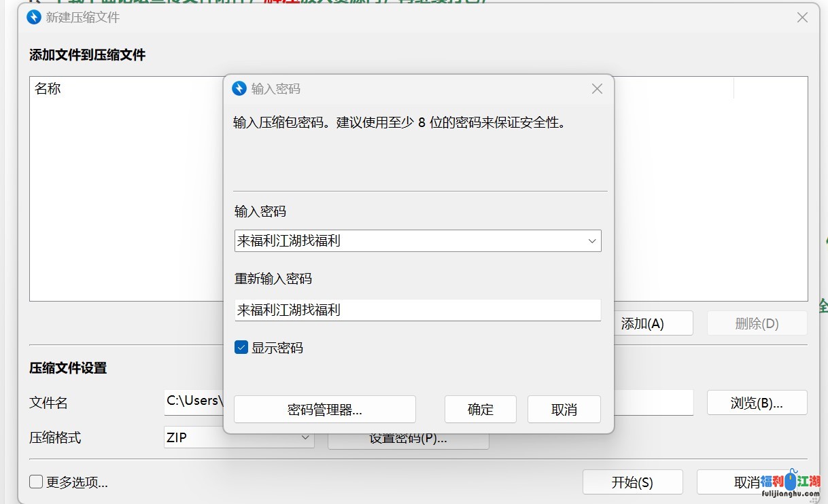Close the 新建压缩文件 window with X
828x504 pixels.
click(802, 18)
